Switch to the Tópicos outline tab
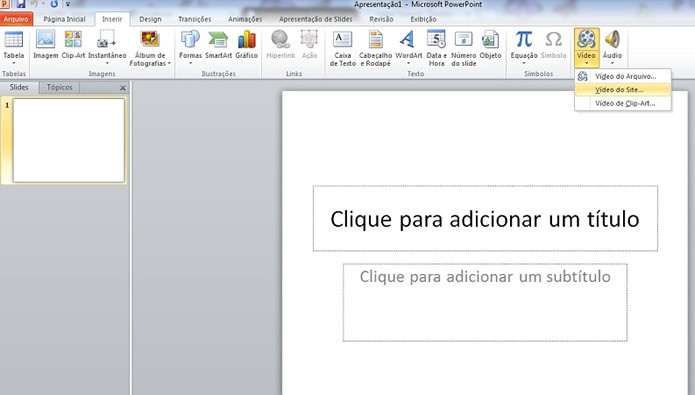The height and width of the screenshot is (395, 695). (59, 87)
